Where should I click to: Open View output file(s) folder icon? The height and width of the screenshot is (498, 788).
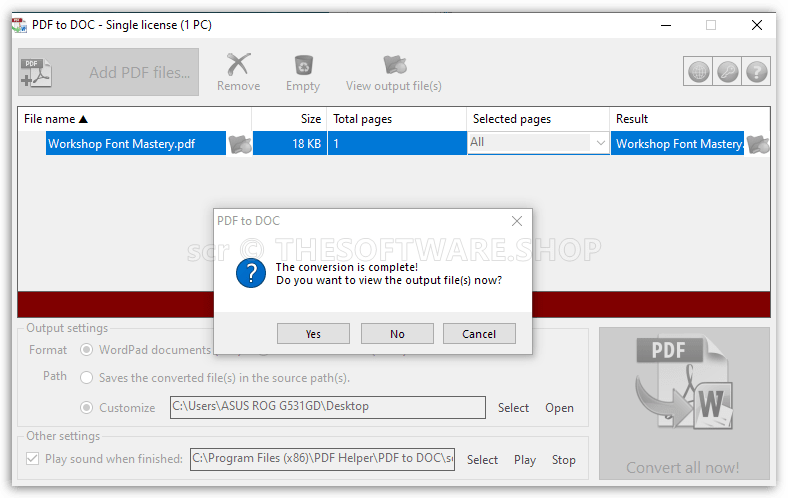[x=394, y=72]
